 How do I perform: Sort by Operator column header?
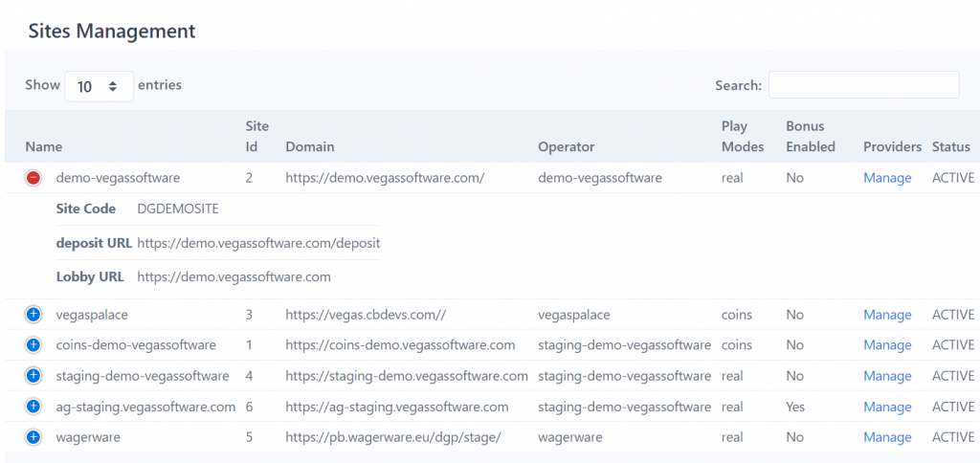click(x=566, y=147)
